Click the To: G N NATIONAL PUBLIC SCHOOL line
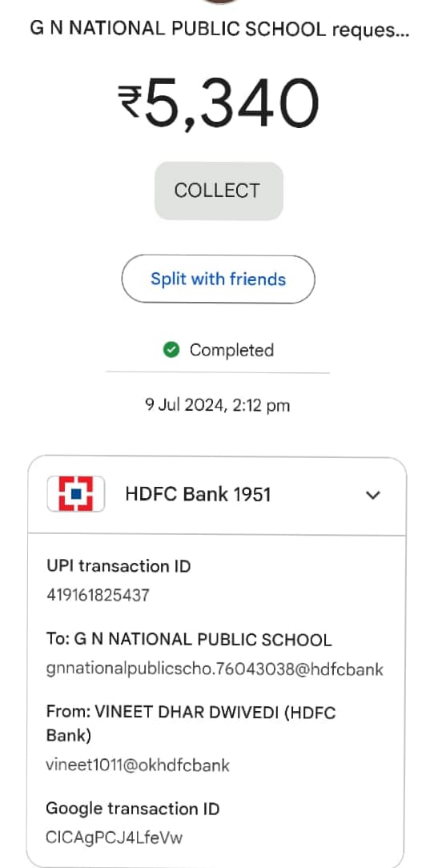 coord(189,640)
